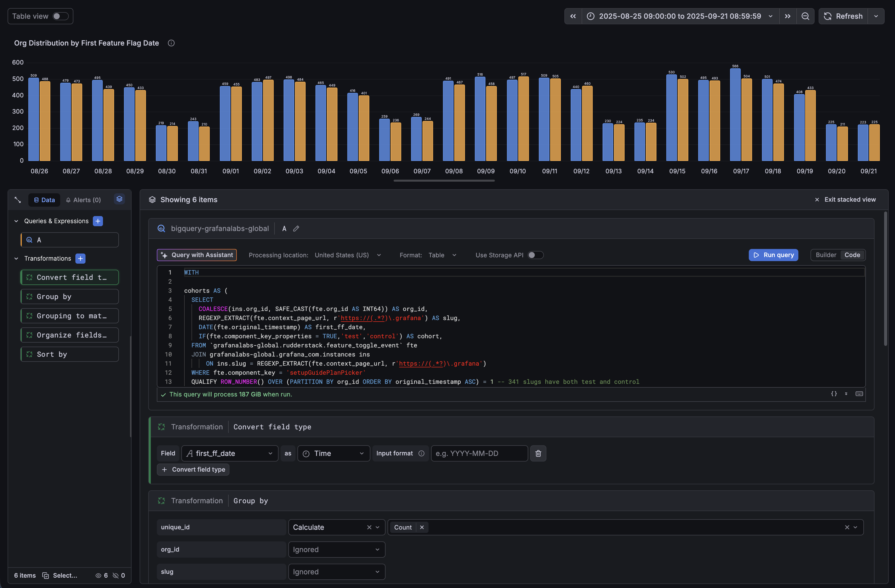Switch query editor to Code mode
The image size is (895, 588).
[x=852, y=255]
